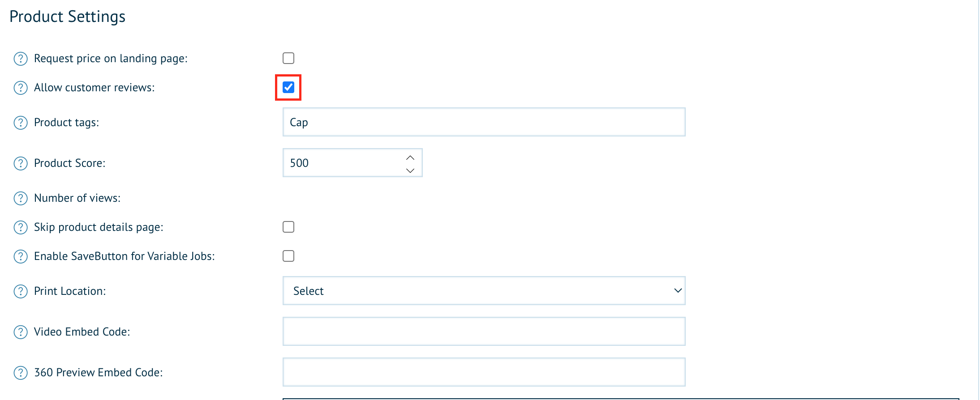This screenshot has width=980, height=400.
Task: Show help for Number of views
Action: click(x=21, y=198)
